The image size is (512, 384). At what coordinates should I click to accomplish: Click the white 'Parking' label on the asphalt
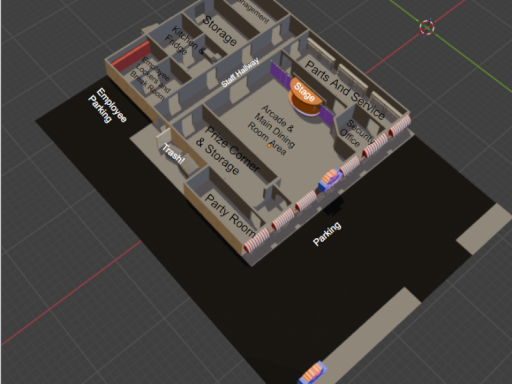click(327, 234)
